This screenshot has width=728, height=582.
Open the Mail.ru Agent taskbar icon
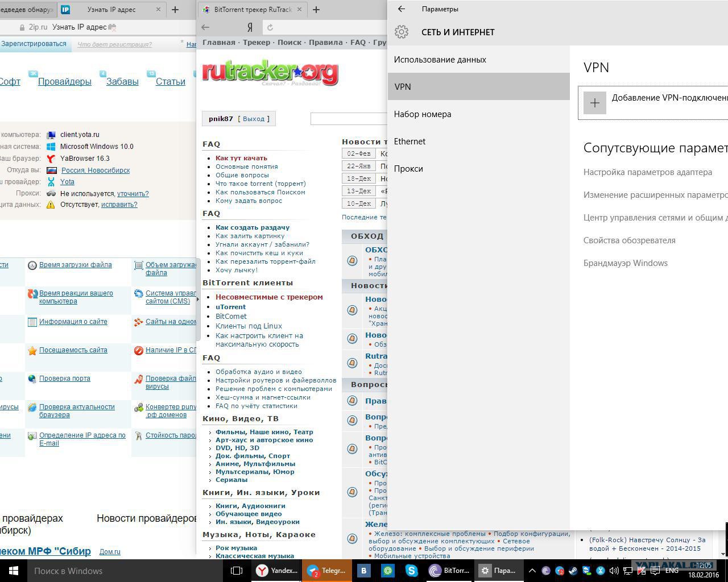point(388,571)
